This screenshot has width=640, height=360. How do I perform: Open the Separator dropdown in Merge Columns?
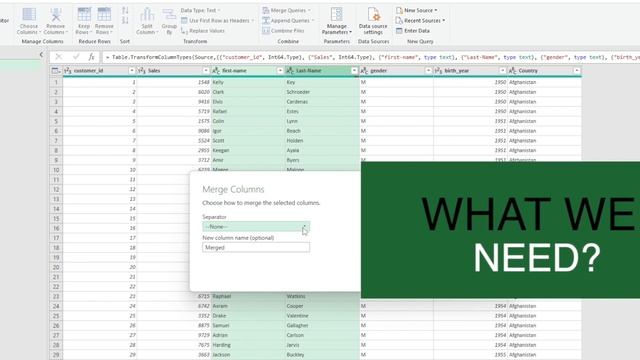(256, 227)
